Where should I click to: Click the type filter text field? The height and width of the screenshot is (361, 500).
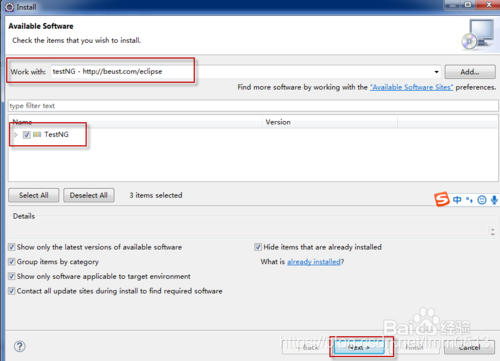(253, 106)
